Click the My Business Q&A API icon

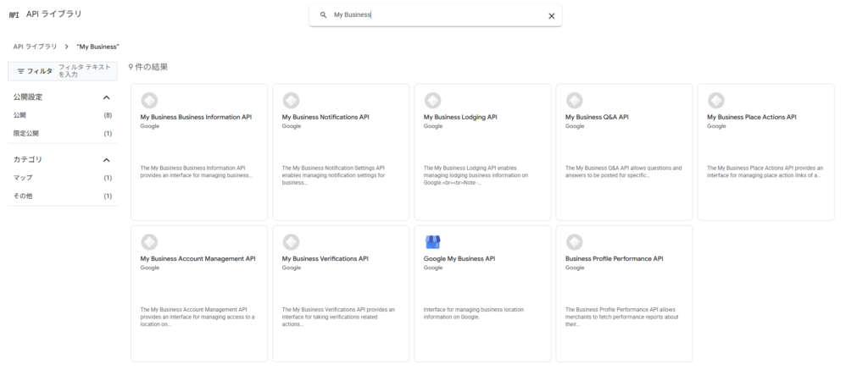coord(574,100)
